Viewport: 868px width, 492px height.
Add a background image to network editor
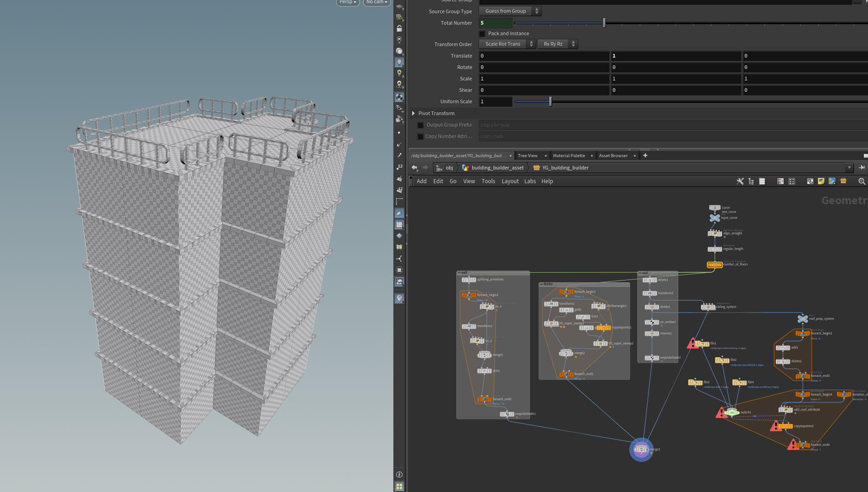tap(832, 181)
